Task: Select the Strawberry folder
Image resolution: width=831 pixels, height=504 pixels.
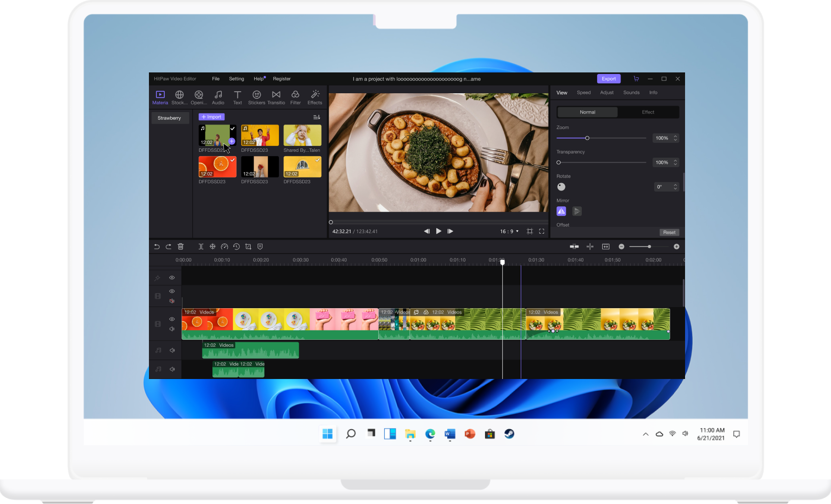Action: [169, 118]
